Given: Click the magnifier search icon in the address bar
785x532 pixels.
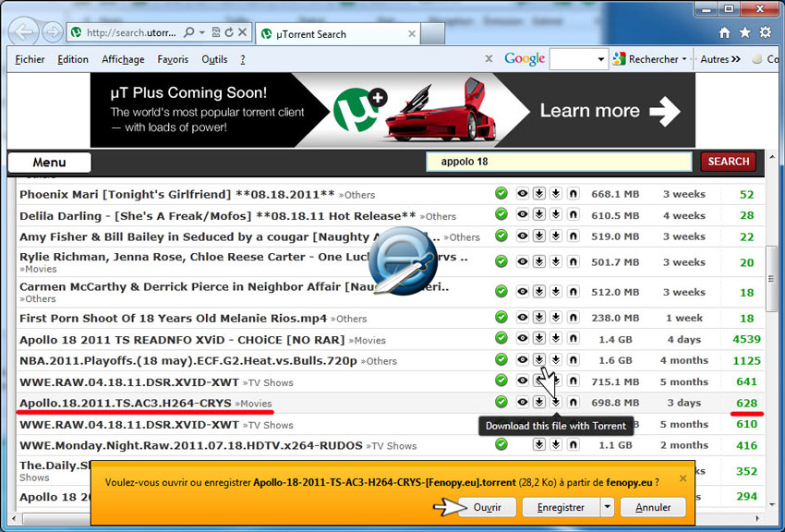Looking at the screenshot, I should pos(188,32).
